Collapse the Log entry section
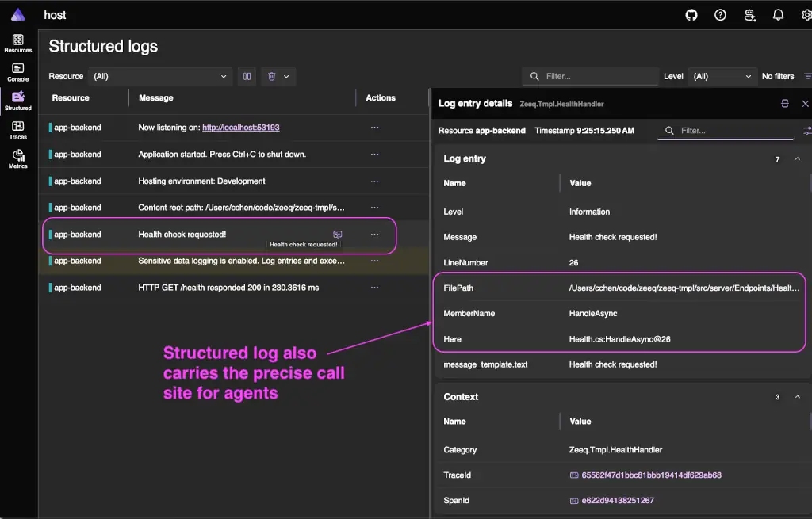Viewport: 812px width, 519px height. click(798, 158)
